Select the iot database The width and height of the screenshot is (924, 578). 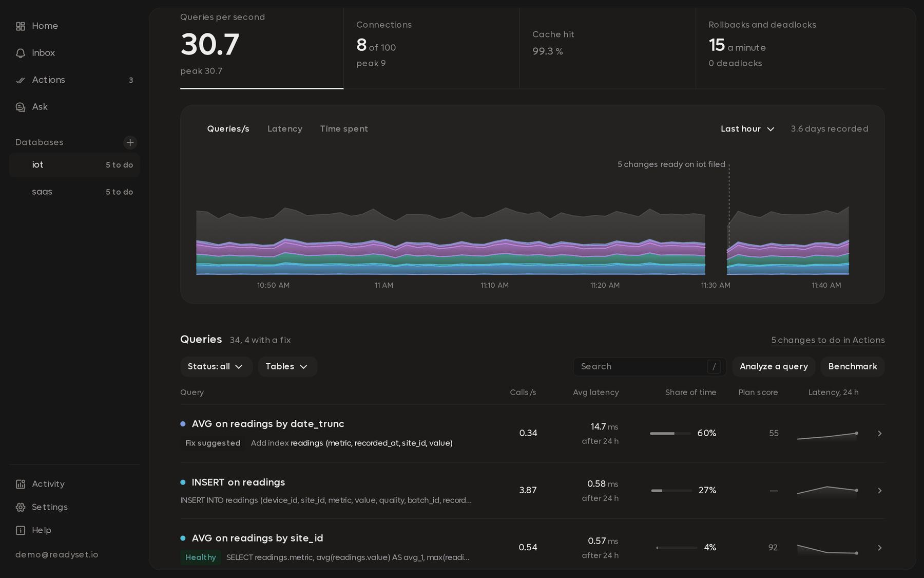(74, 165)
